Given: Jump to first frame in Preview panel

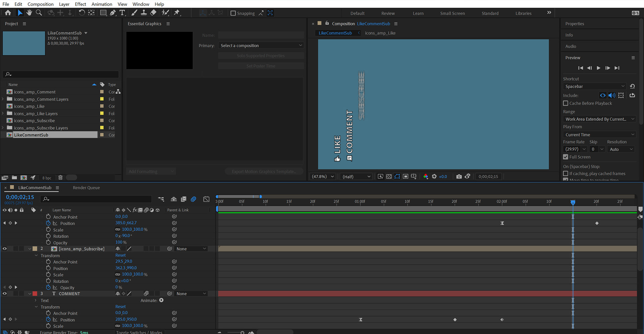Looking at the screenshot, I should pyautogui.click(x=581, y=68).
